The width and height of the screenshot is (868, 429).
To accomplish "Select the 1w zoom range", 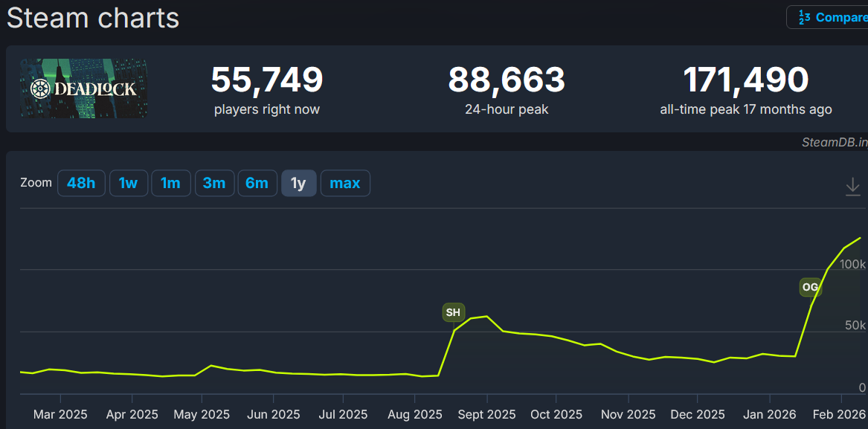I will [129, 183].
